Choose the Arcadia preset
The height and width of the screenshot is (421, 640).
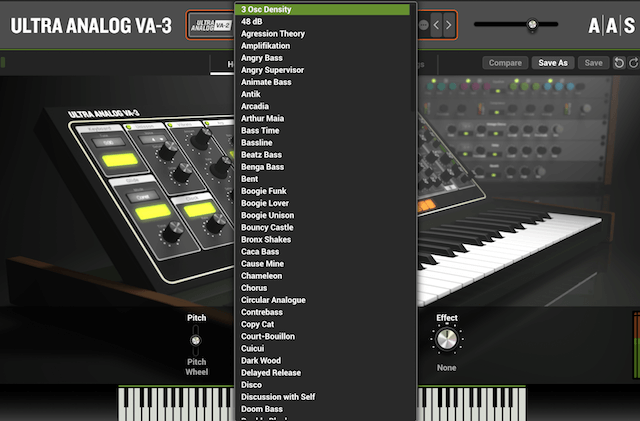coord(322,107)
